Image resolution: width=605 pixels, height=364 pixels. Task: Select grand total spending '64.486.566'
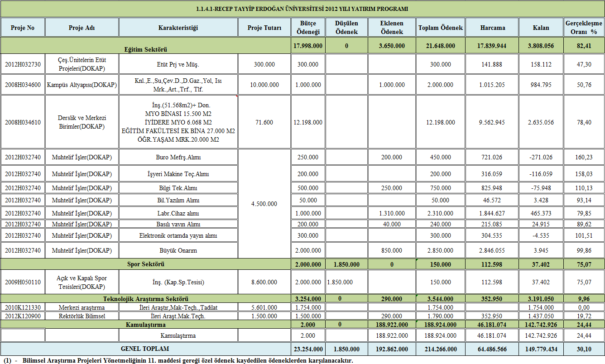[492, 349]
